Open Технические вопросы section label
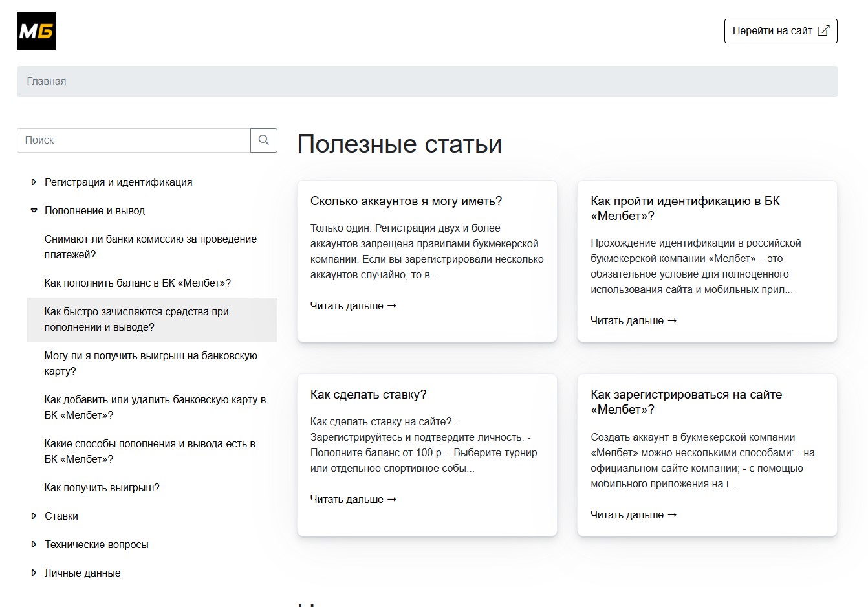 click(96, 545)
